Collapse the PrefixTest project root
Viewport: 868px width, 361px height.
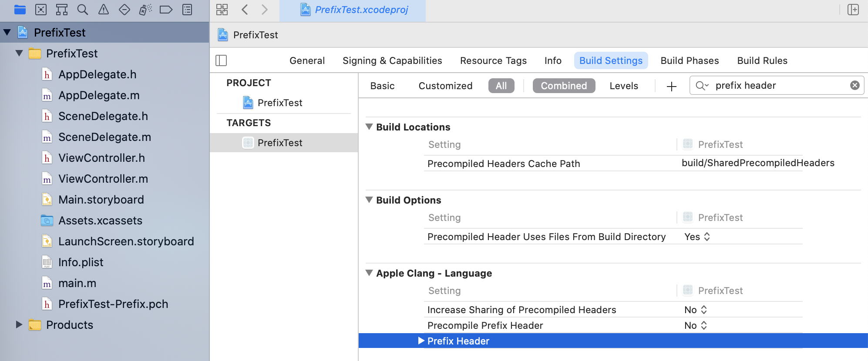click(7, 32)
